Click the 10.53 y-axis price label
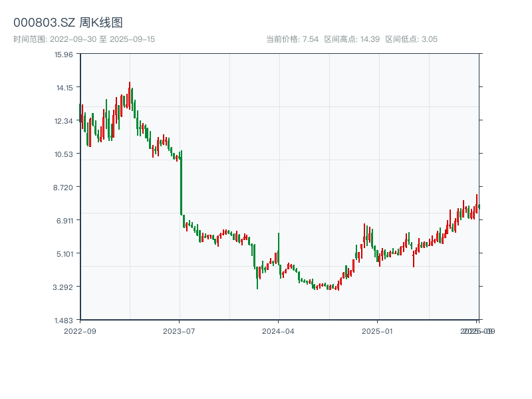The width and height of the screenshot is (532, 399). click(64, 154)
